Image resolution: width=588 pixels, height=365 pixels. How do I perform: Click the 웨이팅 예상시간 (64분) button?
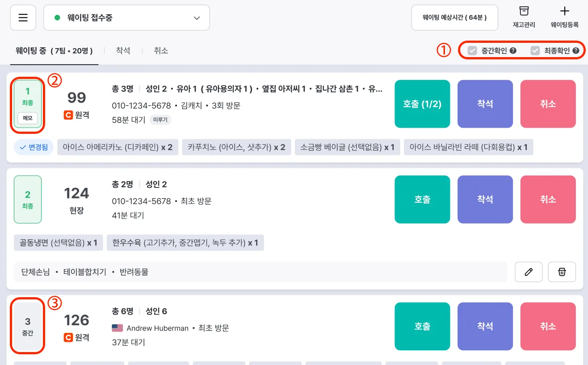pos(454,18)
